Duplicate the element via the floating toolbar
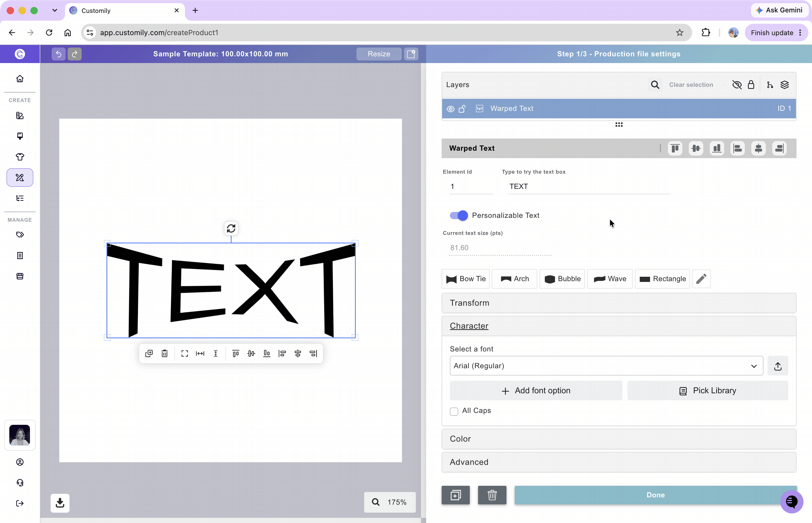 tap(149, 353)
